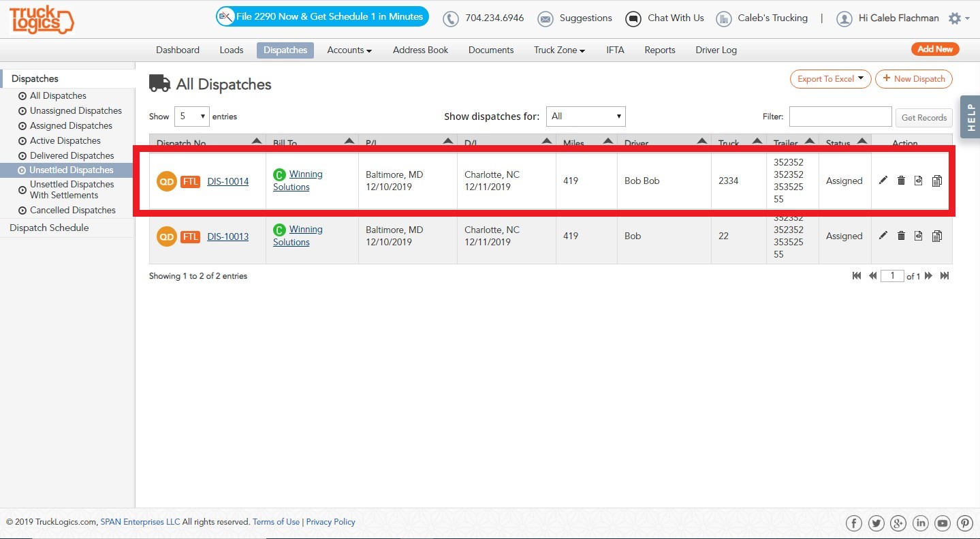This screenshot has width=980, height=539.
Task: Open the Address Book menu item
Action: 421,50
